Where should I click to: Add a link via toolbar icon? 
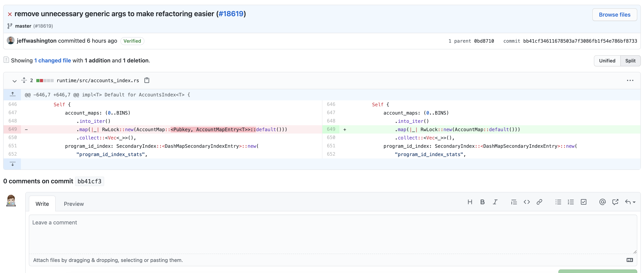coord(539,202)
